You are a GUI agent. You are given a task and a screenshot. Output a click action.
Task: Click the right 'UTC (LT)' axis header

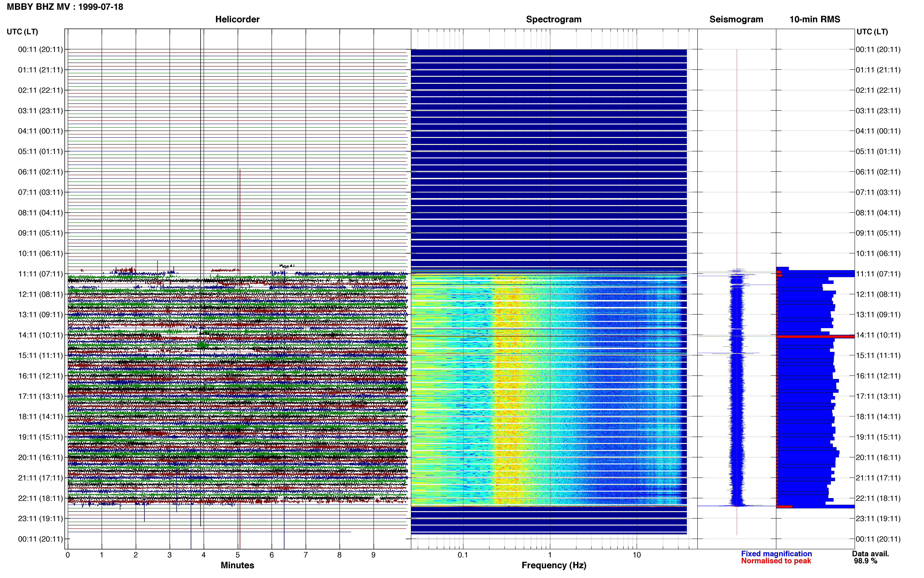tap(872, 32)
